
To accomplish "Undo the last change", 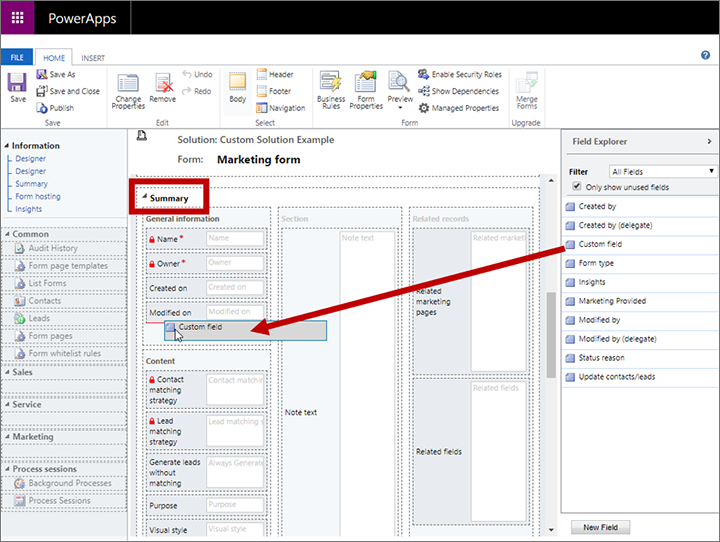I will 197,74.
